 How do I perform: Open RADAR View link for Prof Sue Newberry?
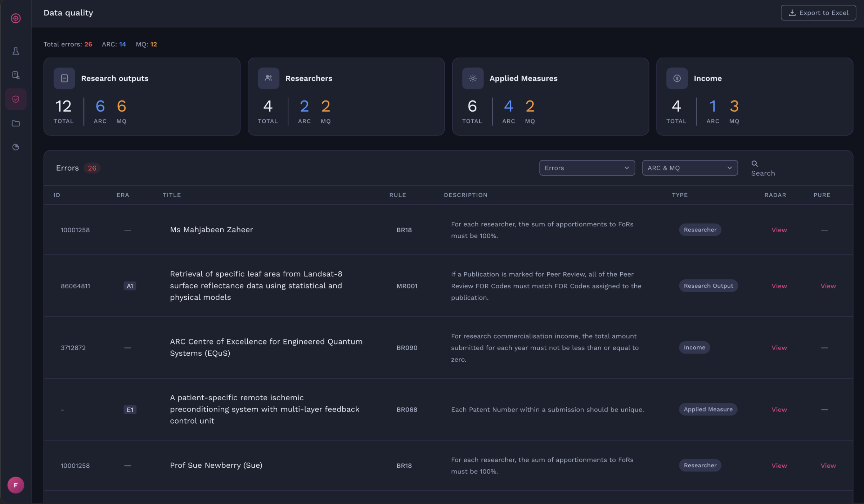779,465
